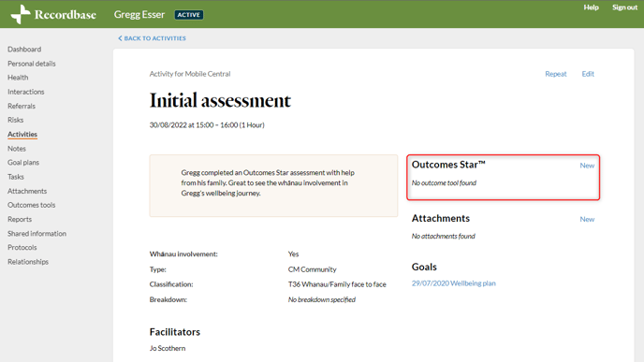Open Risks in the sidebar
The image size is (644, 362).
coord(15,120)
